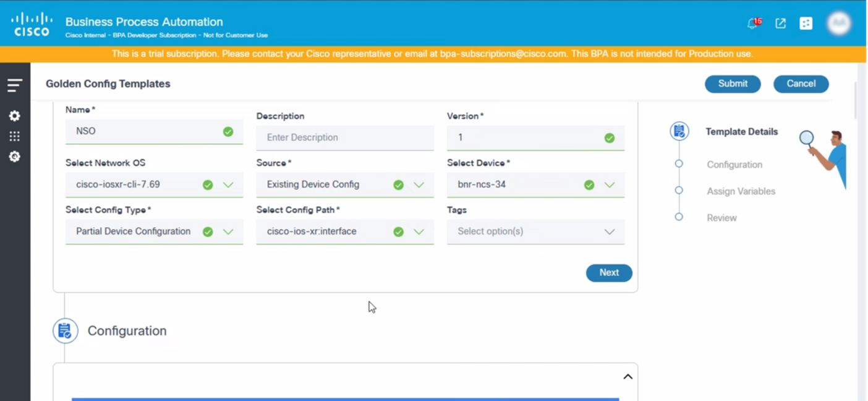Click the Configuration section heading
This screenshot has height=401, width=868.
(x=127, y=331)
